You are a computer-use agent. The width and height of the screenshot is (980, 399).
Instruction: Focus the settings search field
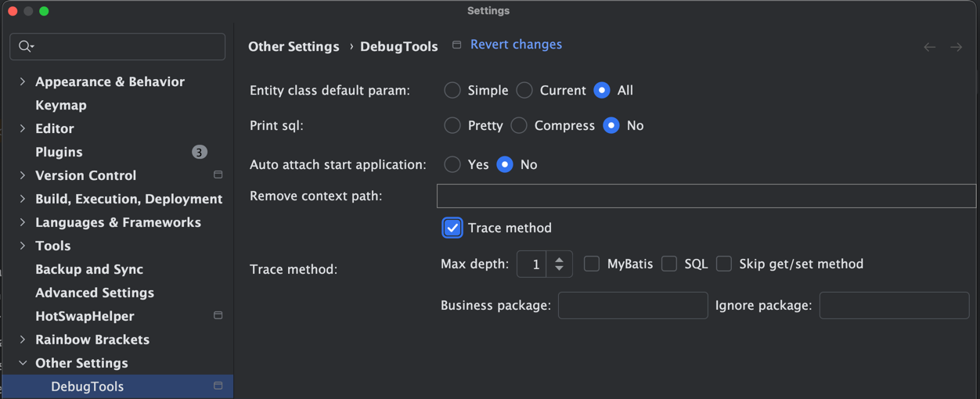click(x=117, y=47)
